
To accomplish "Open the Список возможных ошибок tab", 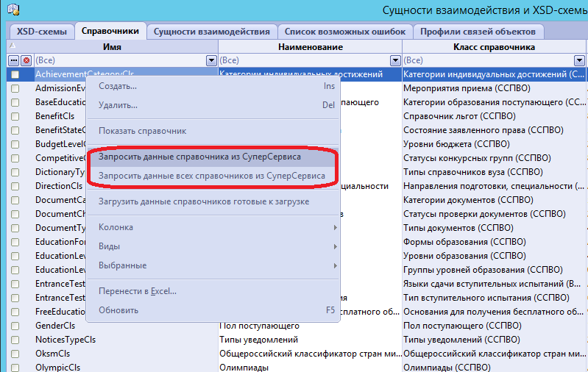I will (345, 32).
